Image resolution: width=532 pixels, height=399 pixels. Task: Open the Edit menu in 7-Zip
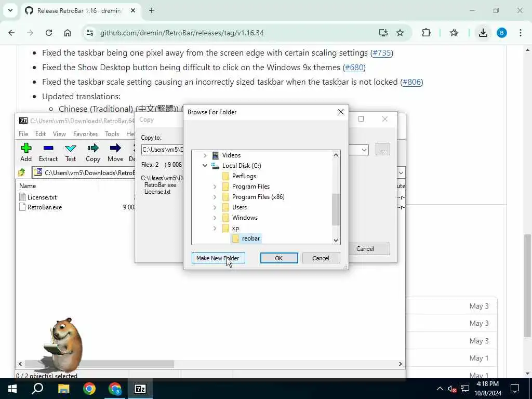[41, 134]
